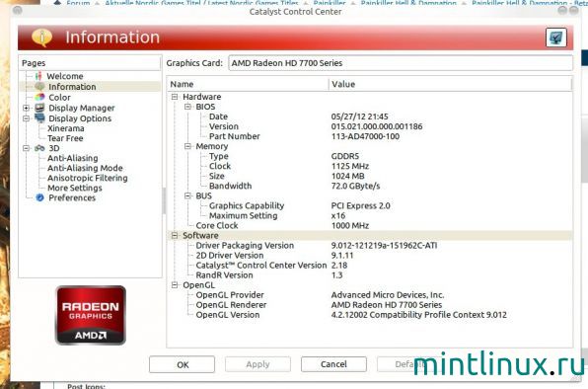Select the Information page
This screenshot has width=588, height=389.
[72, 87]
